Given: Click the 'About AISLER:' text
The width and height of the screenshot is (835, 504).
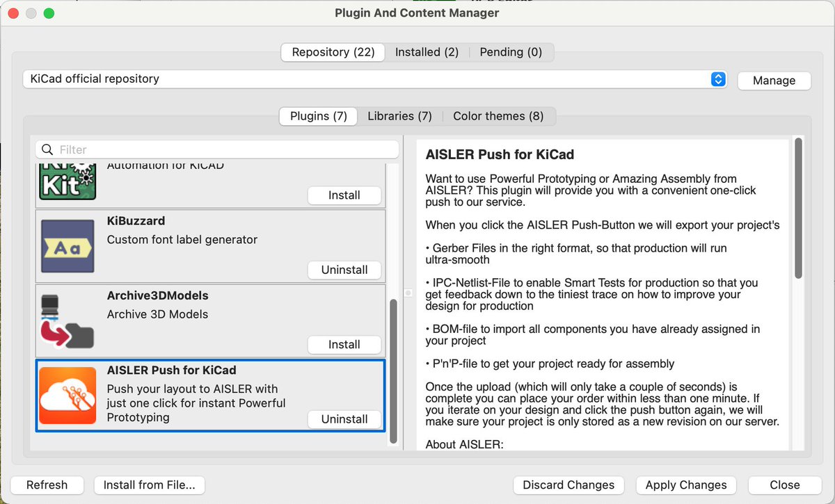Looking at the screenshot, I should click(x=463, y=444).
